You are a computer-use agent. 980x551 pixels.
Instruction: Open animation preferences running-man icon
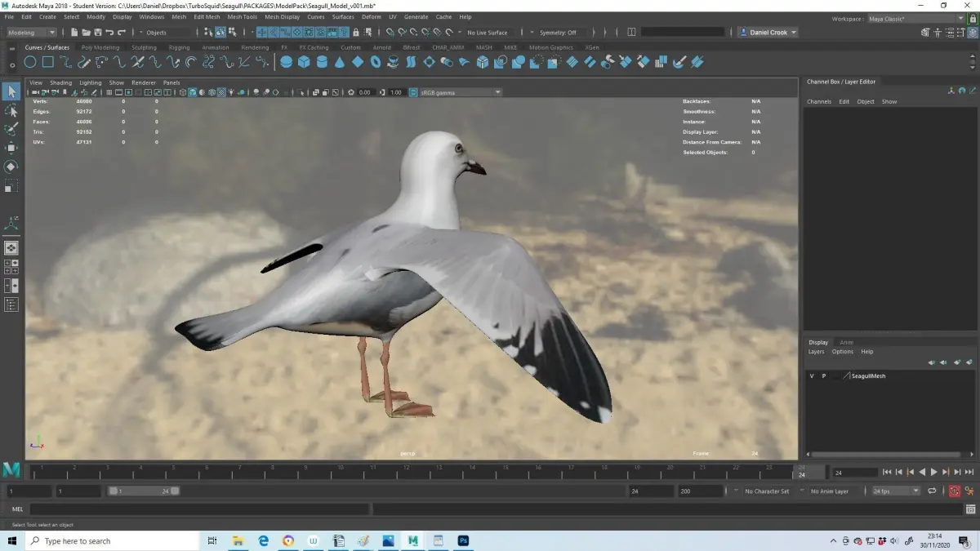(969, 491)
